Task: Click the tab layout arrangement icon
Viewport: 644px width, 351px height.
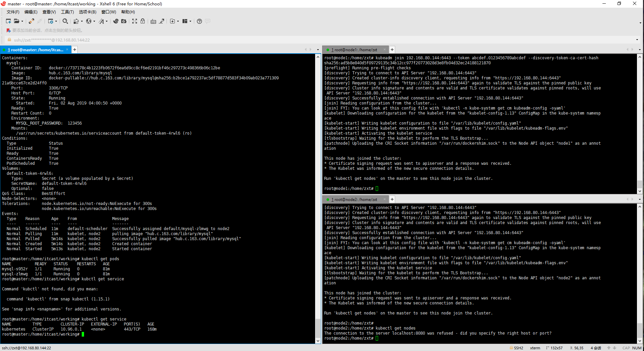Action: click(x=185, y=21)
